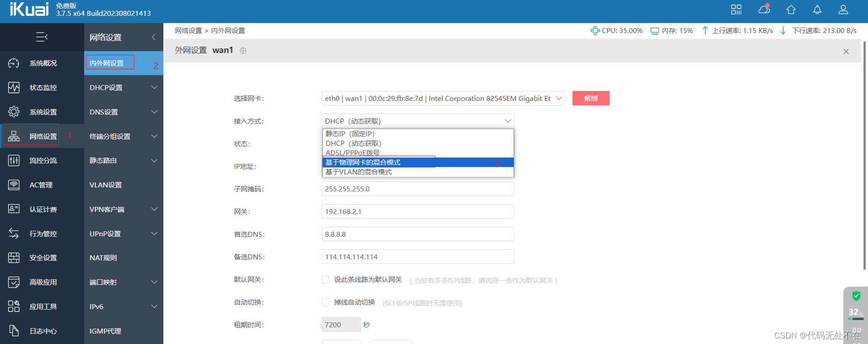Click the 应用工具 icon
868x344 pixels.
pos(14,306)
